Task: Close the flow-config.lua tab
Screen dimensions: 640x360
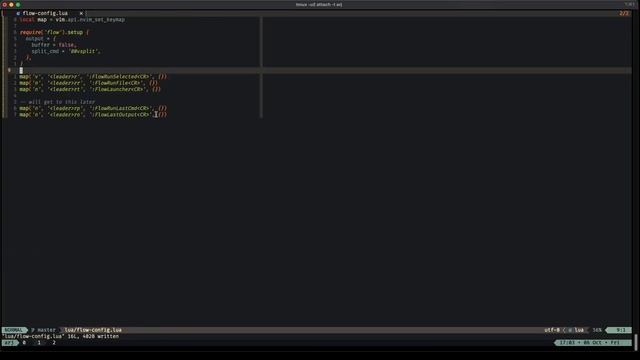Action: coord(81,13)
